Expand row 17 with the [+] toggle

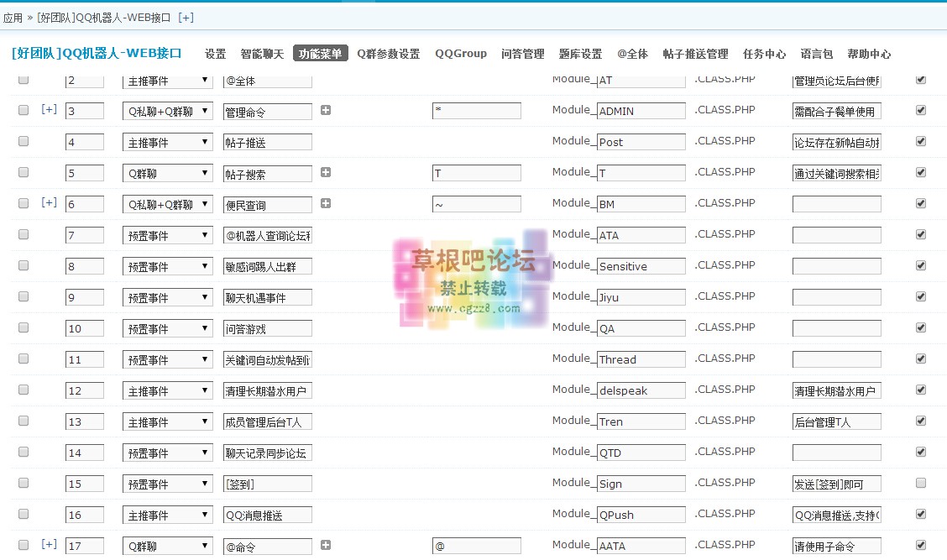point(50,545)
